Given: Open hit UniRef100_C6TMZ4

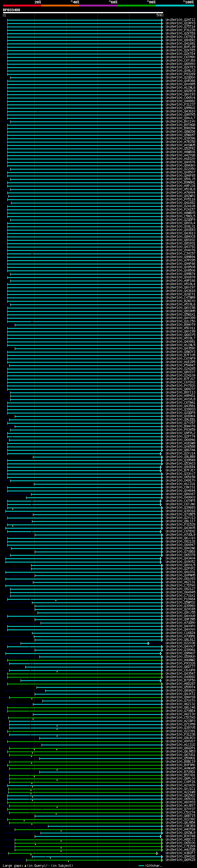Looking at the screenshot, I should pyautogui.click(x=180, y=37).
